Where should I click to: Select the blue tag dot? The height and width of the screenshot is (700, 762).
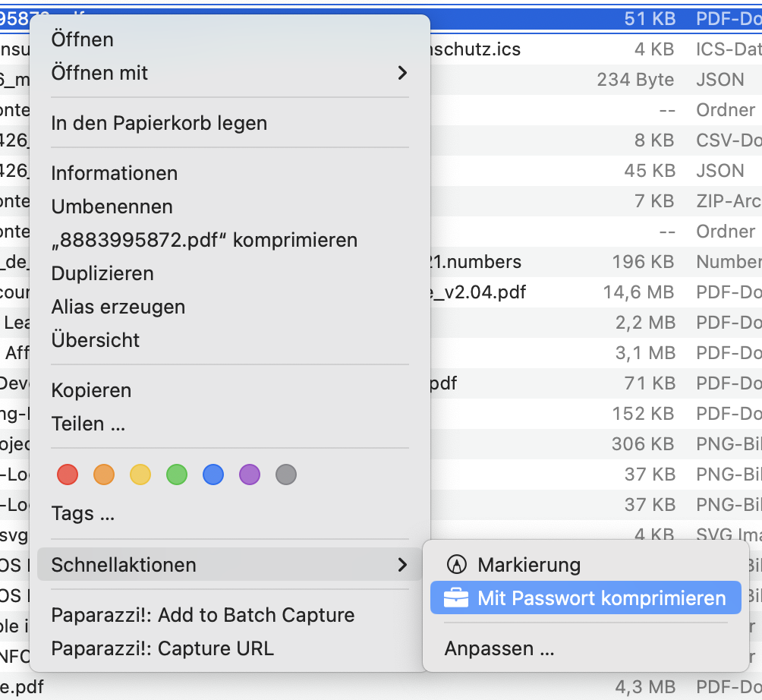click(x=213, y=475)
